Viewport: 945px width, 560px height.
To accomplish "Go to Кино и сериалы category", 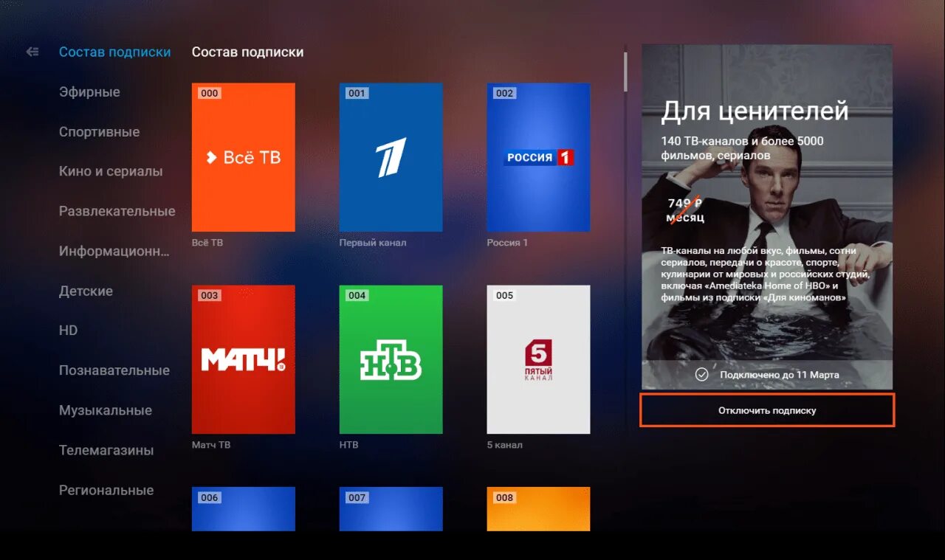I will click(111, 171).
